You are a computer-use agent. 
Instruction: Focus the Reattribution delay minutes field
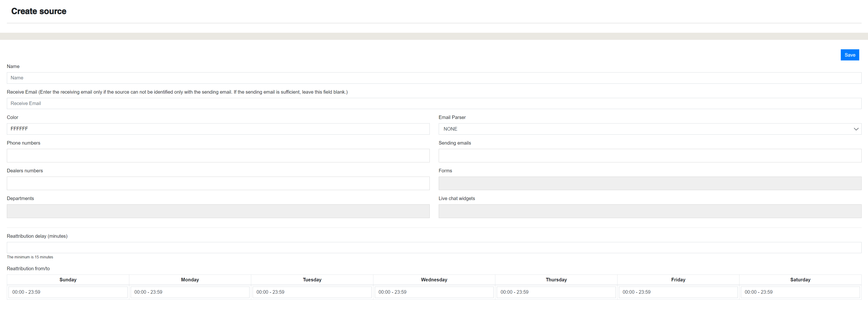pos(434,247)
